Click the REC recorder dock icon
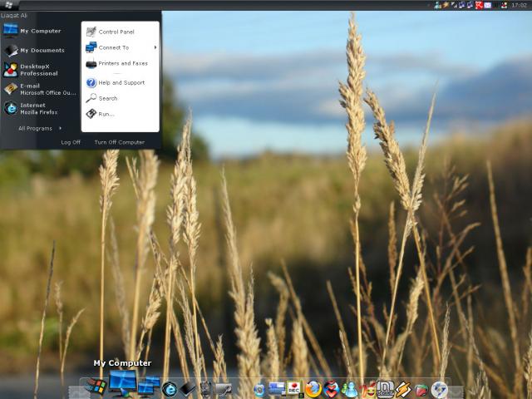 (x=294, y=389)
